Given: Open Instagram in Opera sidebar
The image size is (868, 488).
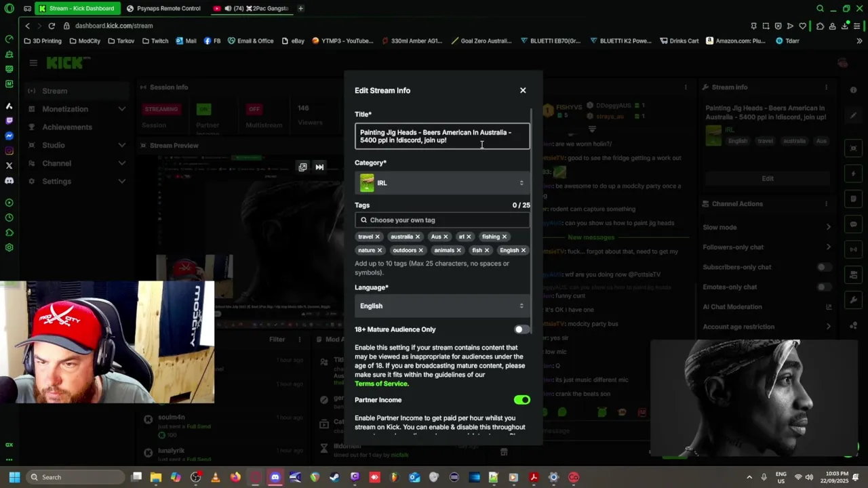Looking at the screenshot, I should tap(9, 150).
